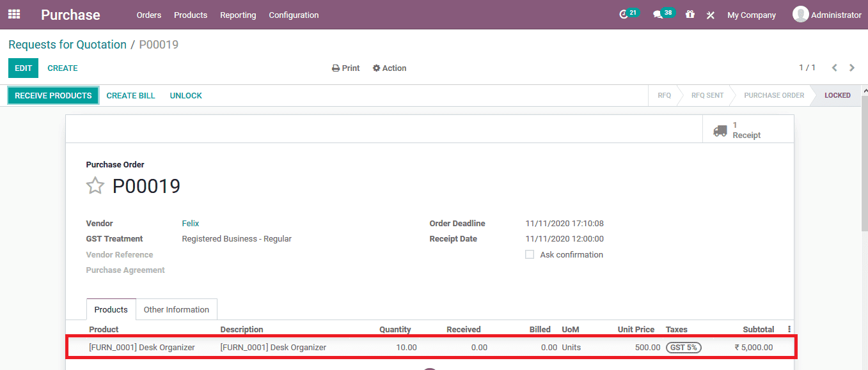Click the Administrator avatar picture
The image size is (868, 370).
point(800,14)
